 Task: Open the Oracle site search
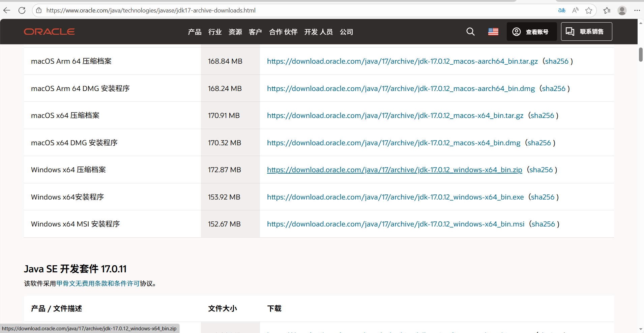(470, 32)
